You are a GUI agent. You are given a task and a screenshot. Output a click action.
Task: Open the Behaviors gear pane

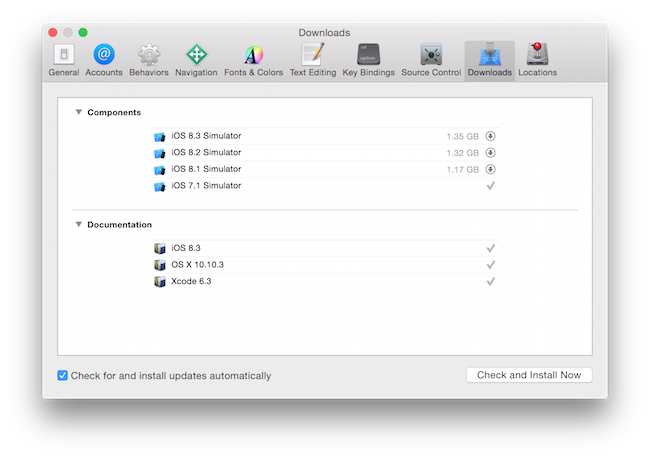click(x=149, y=60)
